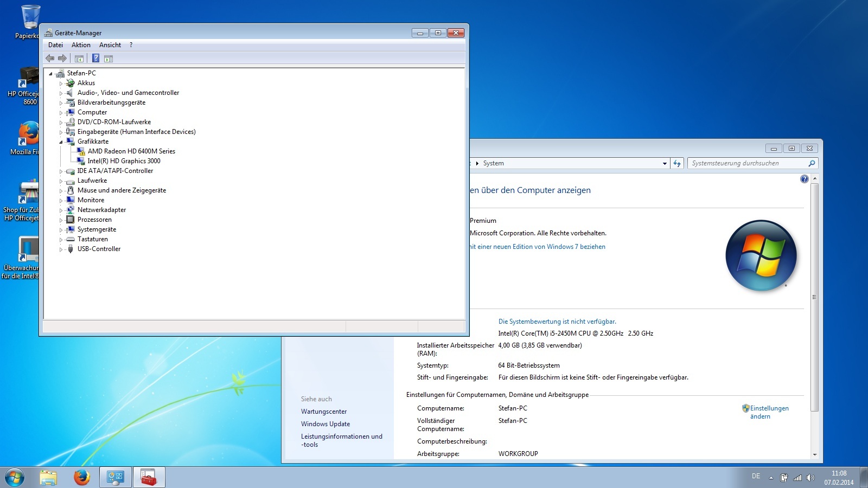
Task: Expand the IDE ATA/ATAPI-Controller node
Action: [x=61, y=171]
